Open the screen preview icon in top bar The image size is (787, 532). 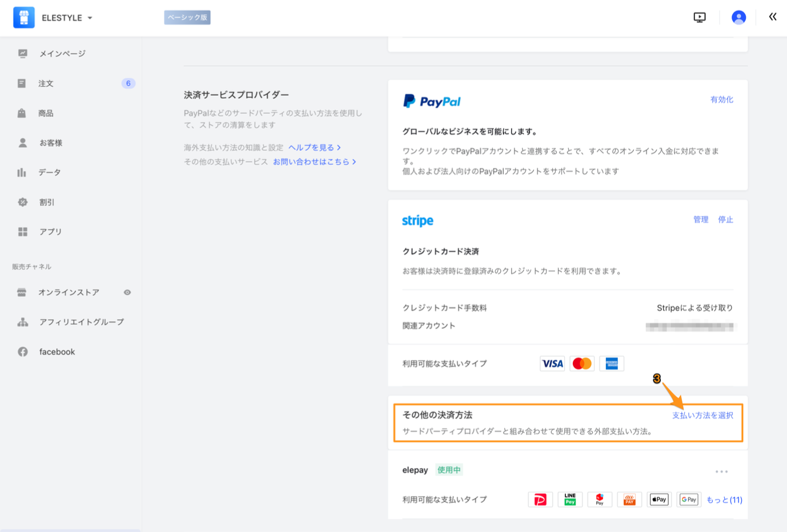[x=699, y=17]
